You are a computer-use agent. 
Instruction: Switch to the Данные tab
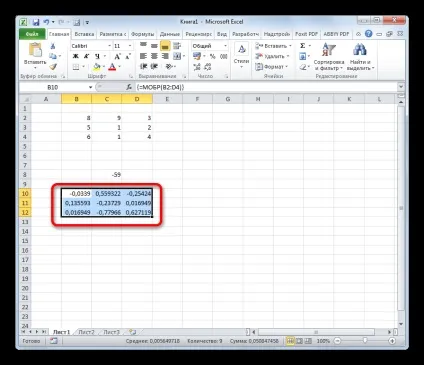click(170, 34)
